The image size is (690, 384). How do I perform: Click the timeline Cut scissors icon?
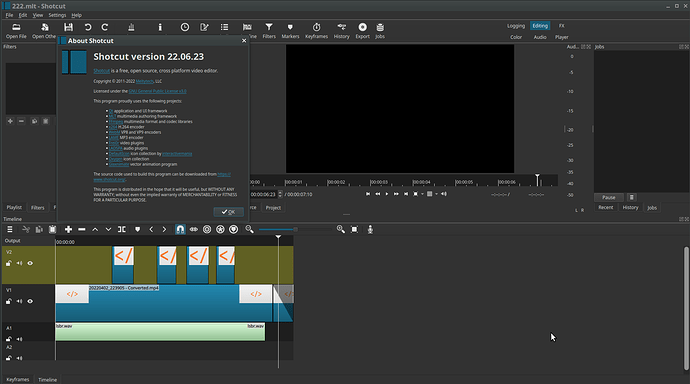[x=26, y=229]
